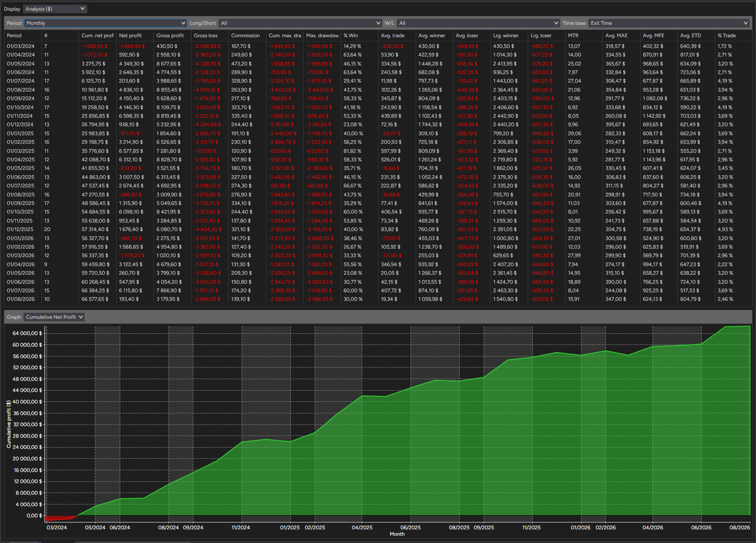The height and width of the screenshot is (543, 756).
Task: Sort by the Cum. net profit column header
Action: pyautogui.click(x=97, y=36)
